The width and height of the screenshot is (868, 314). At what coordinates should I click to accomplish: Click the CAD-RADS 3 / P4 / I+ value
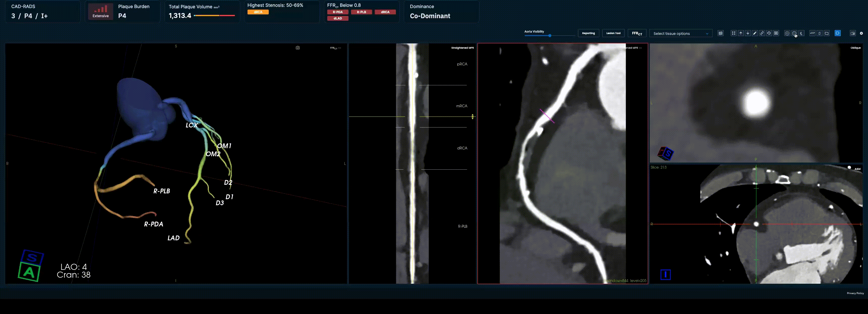tap(29, 16)
